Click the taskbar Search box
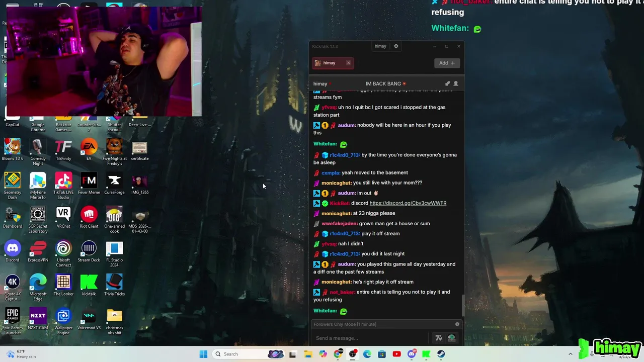This screenshot has width=644, height=362. tap(249, 354)
